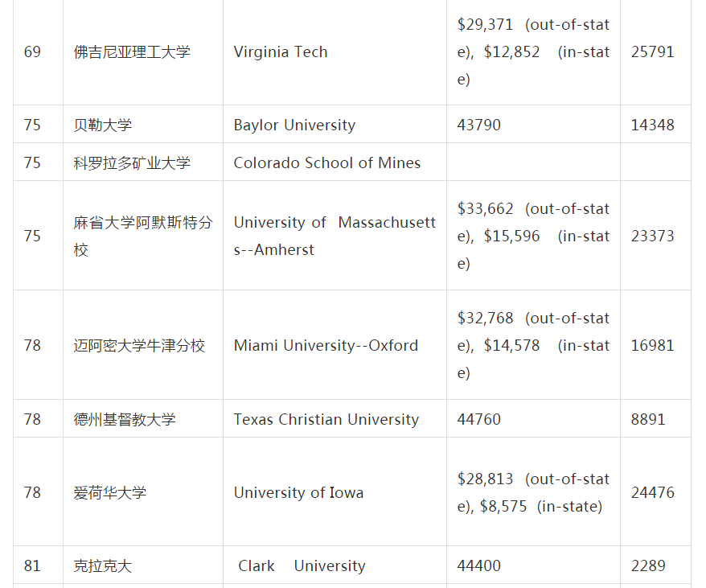Image resolution: width=706 pixels, height=588 pixels.
Task: Select University of Massachusetts--Amherst cell
Action: tap(335, 236)
